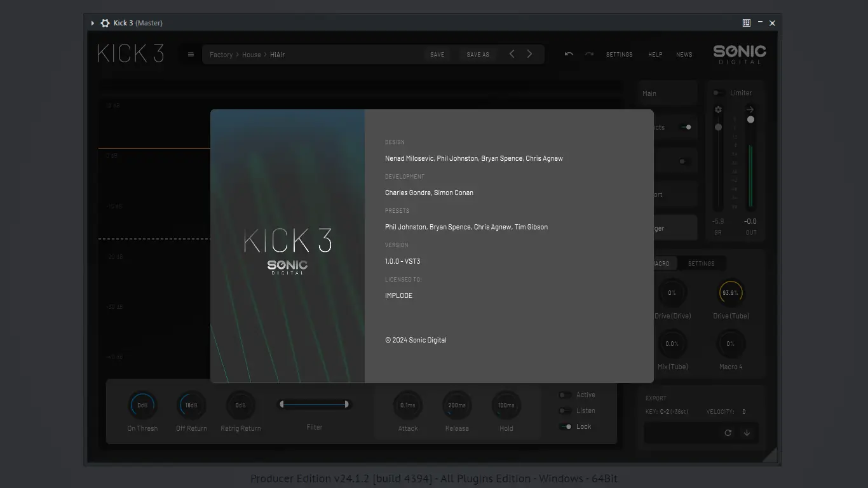Toggle the Listen switch
Image resolution: width=868 pixels, height=488 pixels.
click(565, 411)
